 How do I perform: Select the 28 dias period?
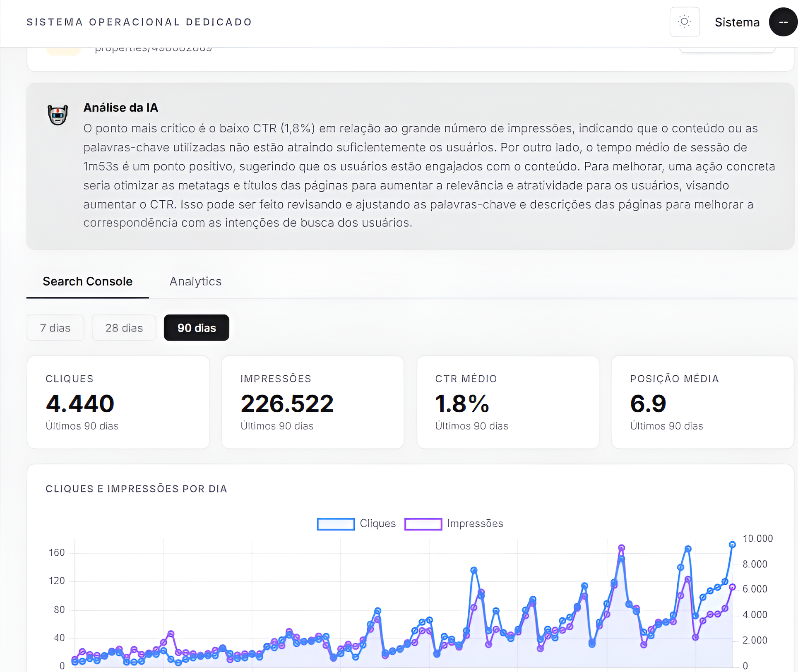coord(124,328)
